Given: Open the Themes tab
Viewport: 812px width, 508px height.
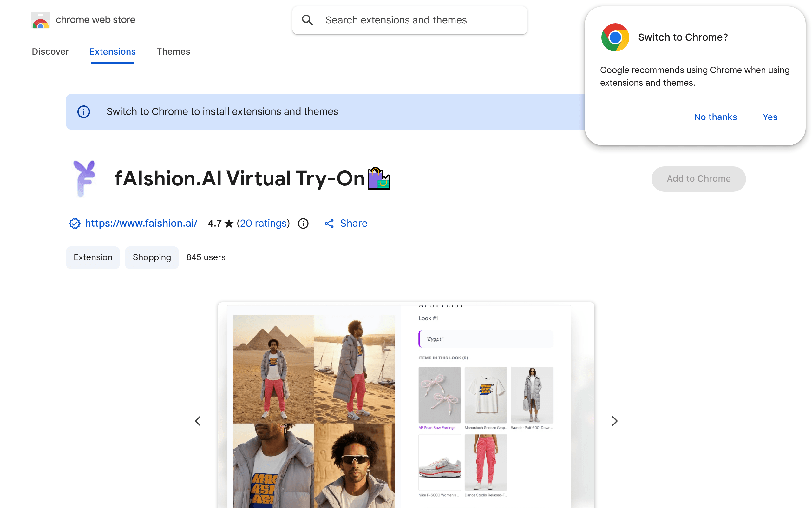Looking at the screenshot, I should [173, 51].
